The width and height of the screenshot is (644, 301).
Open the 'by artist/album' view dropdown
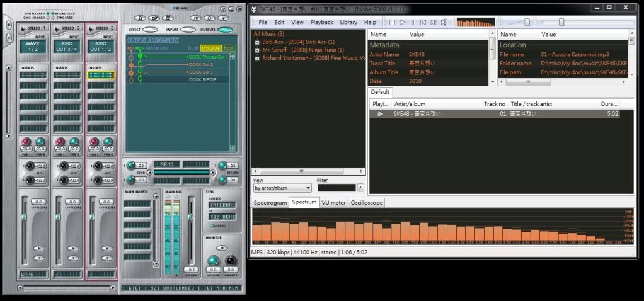tap(282, 188)
